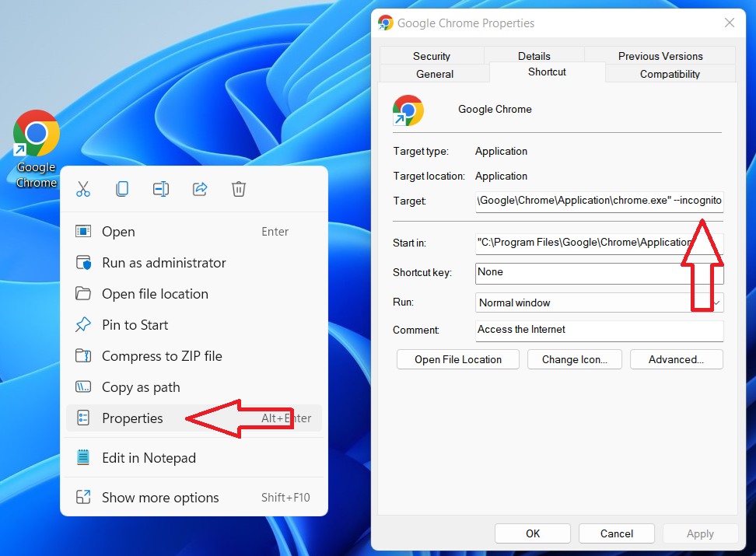The image size is (756, 556).
Task: Click the Target location value 'Application'
Action: [501, 176]
